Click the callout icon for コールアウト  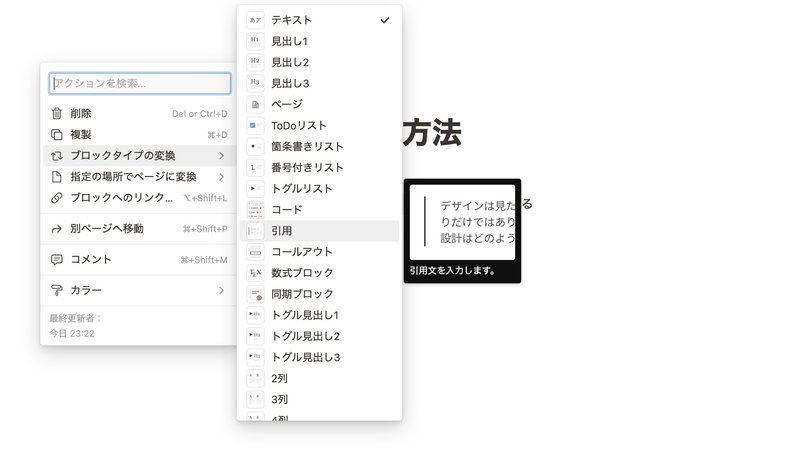click(256, 252)
